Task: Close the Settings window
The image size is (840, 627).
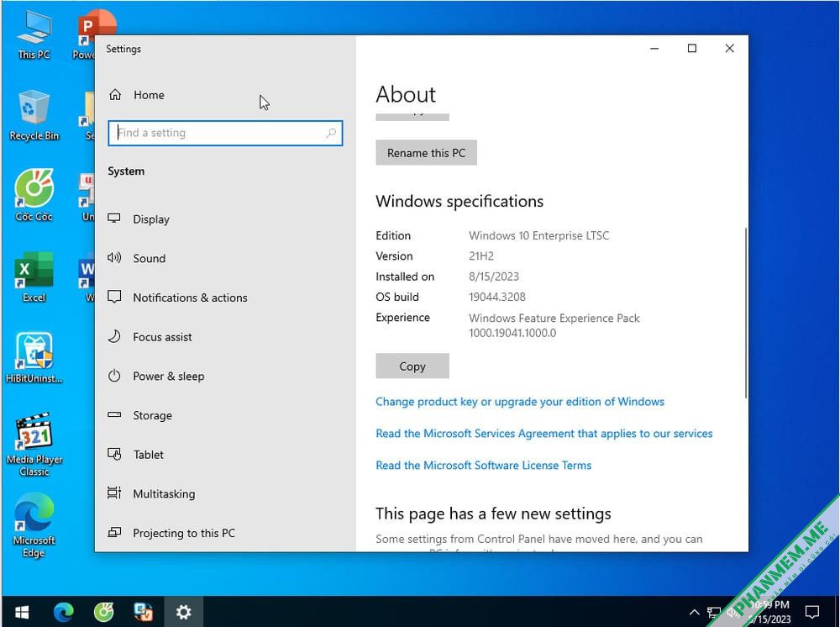Action: [729, 48]
